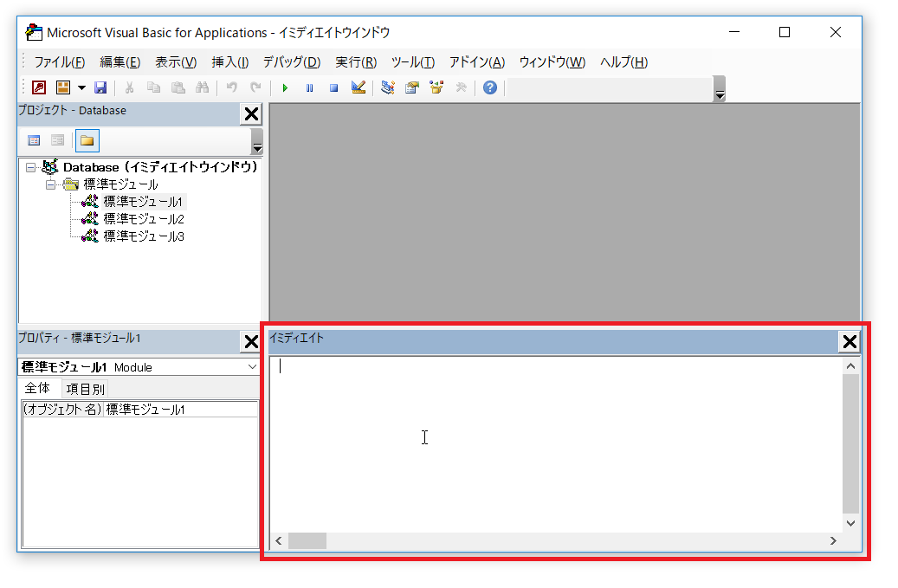The height and width of the screenshot is (588, 898).
Task: Open the Insert Module dropdown arrow
Action: (81, 87)
